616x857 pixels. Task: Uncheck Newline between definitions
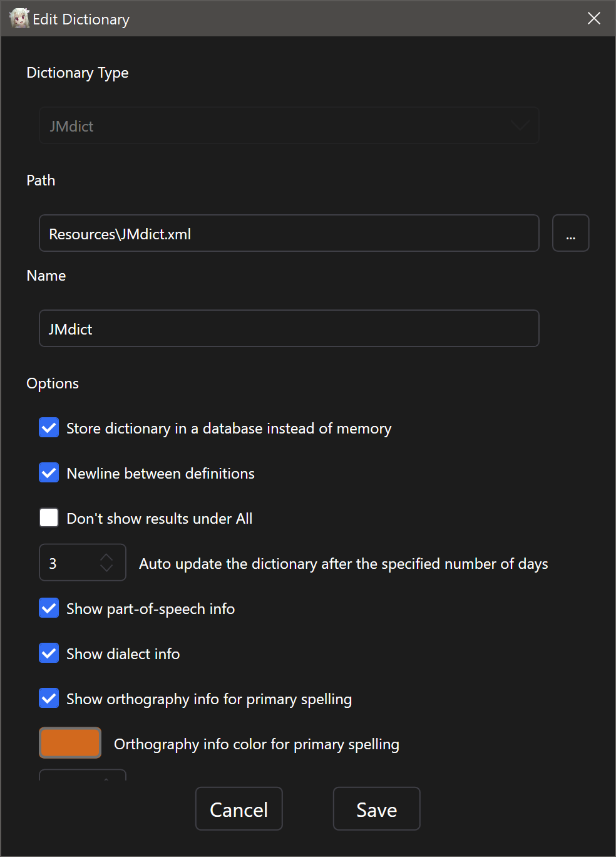(x=49, y=473)
